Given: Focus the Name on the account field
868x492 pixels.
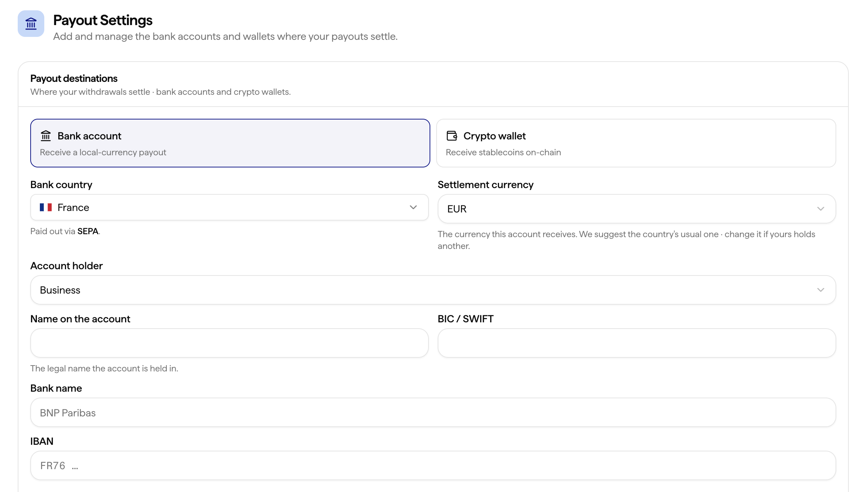Looking at the screenshot, I should [230, 343].
